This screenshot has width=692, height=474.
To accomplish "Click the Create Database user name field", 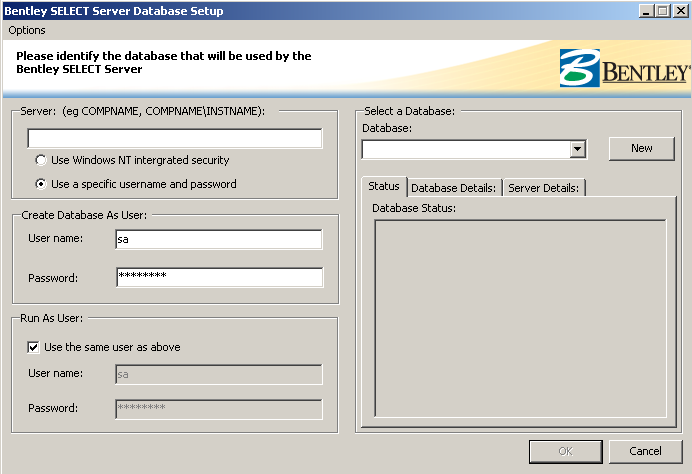I will pyautogui.click(x=219, y=239).
